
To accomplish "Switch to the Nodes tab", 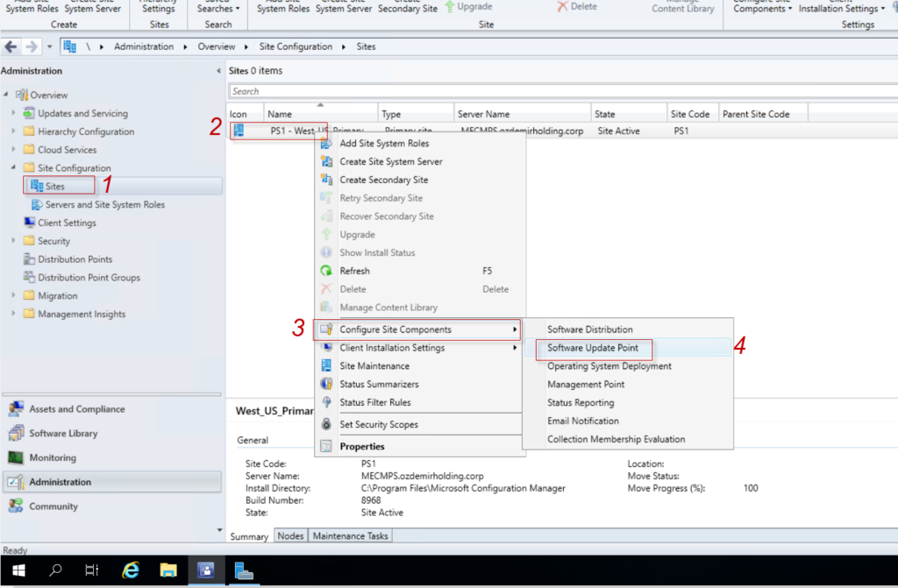I will pos(290,536).
